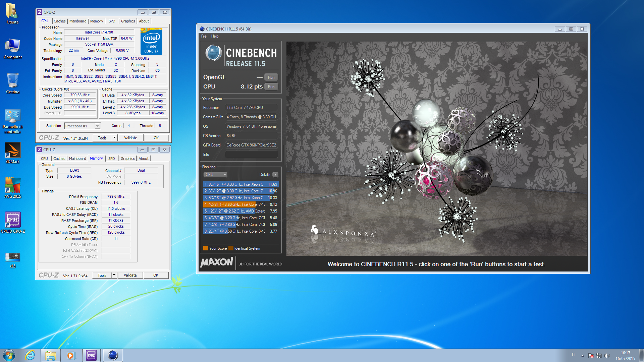Select ranking row 1 Xeon 11.69
This screenshot has width=644, height=362.
[241, 184]
